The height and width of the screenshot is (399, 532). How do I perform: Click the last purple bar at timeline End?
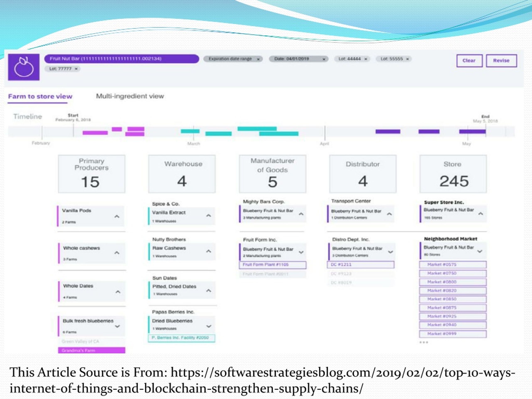(472, 132)
